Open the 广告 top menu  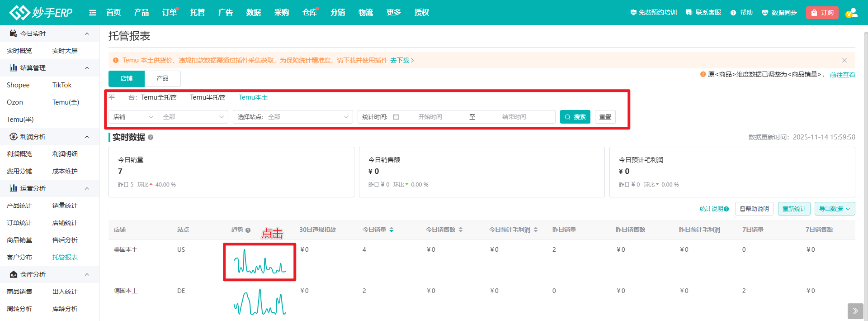226,13
